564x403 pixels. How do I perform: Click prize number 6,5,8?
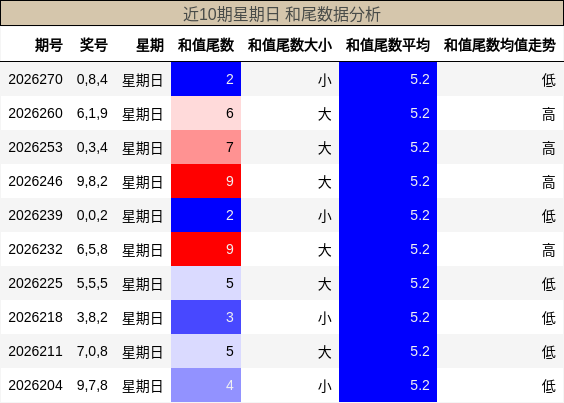pyautogui.click(x=92, y=250)
